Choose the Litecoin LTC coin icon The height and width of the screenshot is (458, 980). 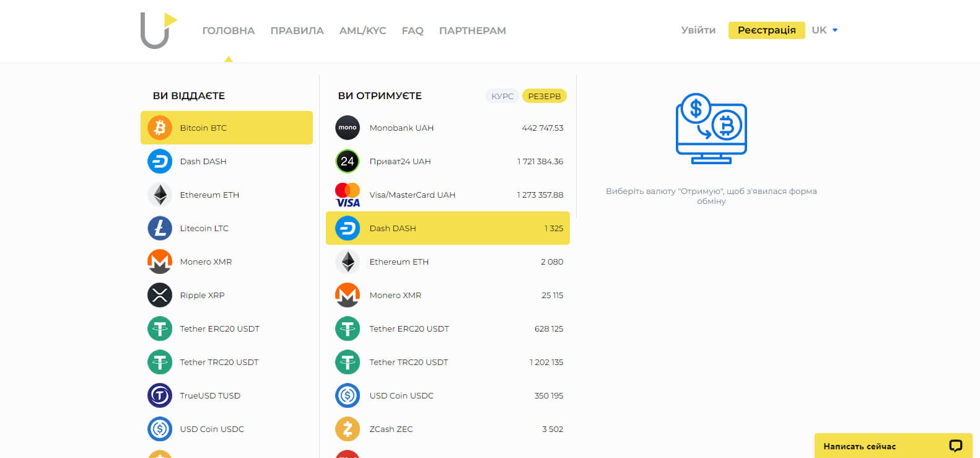(x=160, y=228)
